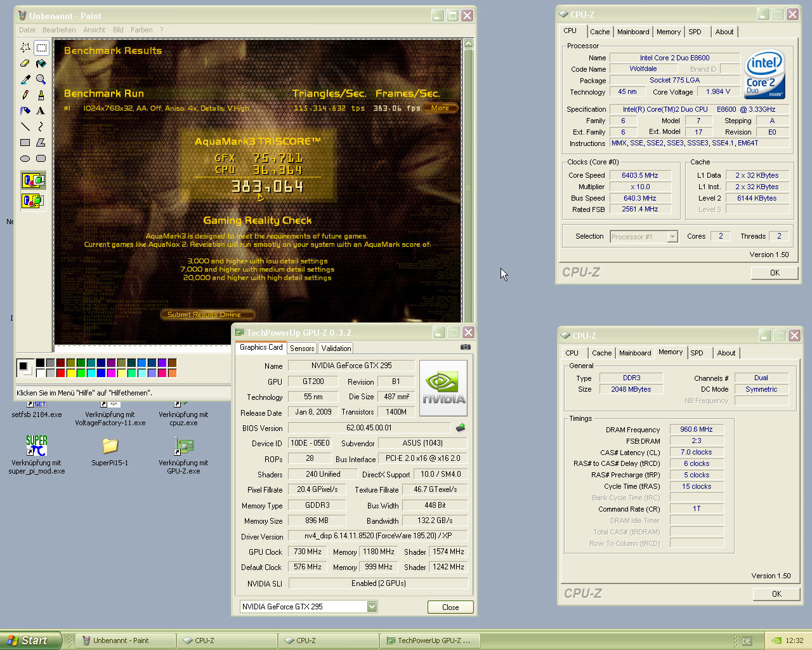
Task: Select the SuperPi15-1 folder icon
Action: coord(110,451)
